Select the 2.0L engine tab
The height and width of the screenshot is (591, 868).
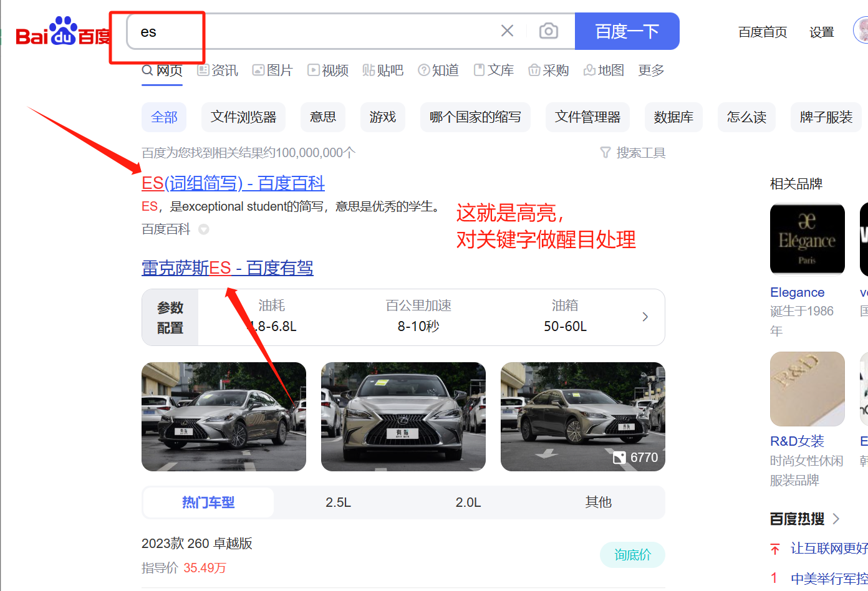tap(468, 502)
